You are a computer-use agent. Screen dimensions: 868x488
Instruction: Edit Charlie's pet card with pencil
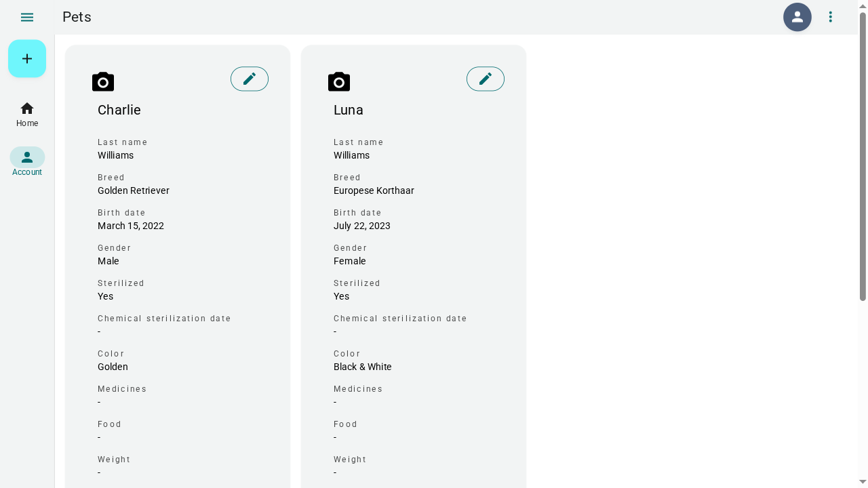point(250,79)
